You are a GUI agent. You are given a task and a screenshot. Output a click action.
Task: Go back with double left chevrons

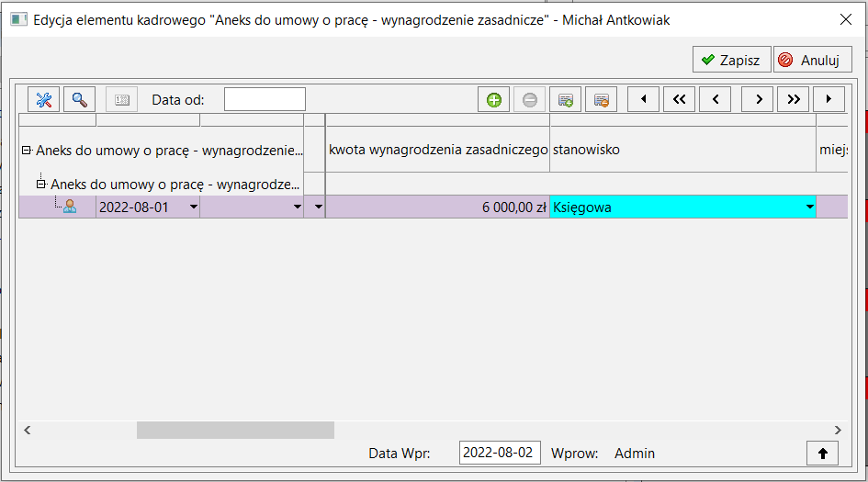(679, 99)
